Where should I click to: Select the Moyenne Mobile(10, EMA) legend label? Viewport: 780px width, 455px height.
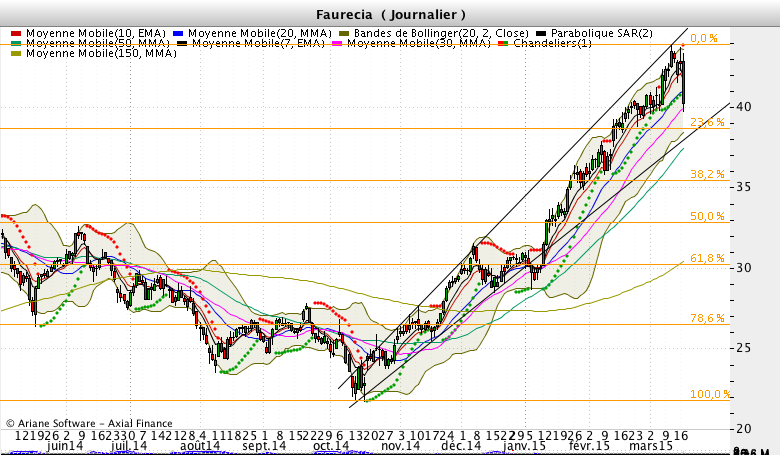tap(96, 34)
